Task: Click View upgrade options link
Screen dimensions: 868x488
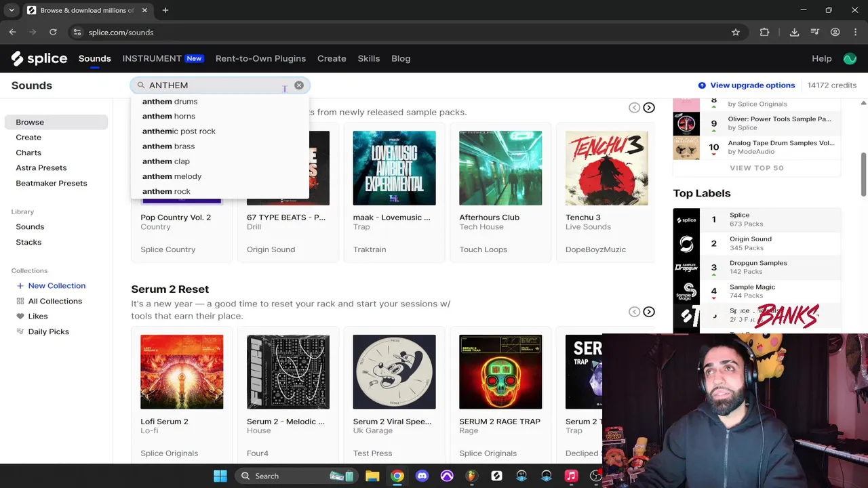Action: [752, 85]
